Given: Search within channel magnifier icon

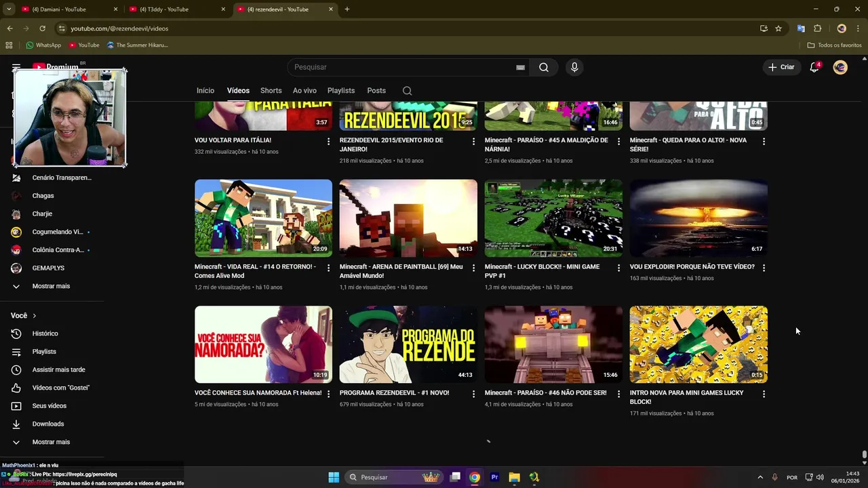Looking at the screenshot, I should (x=407, y=91).
